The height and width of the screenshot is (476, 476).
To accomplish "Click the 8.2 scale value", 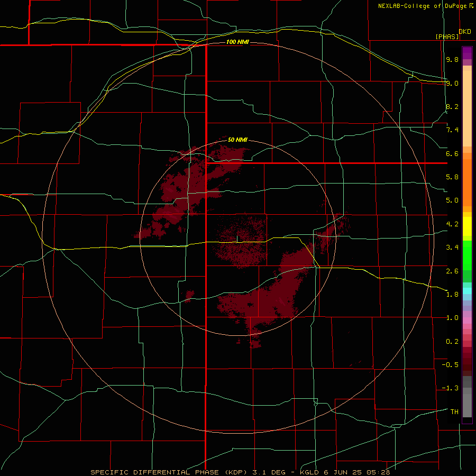I will (x=452, y=106).
